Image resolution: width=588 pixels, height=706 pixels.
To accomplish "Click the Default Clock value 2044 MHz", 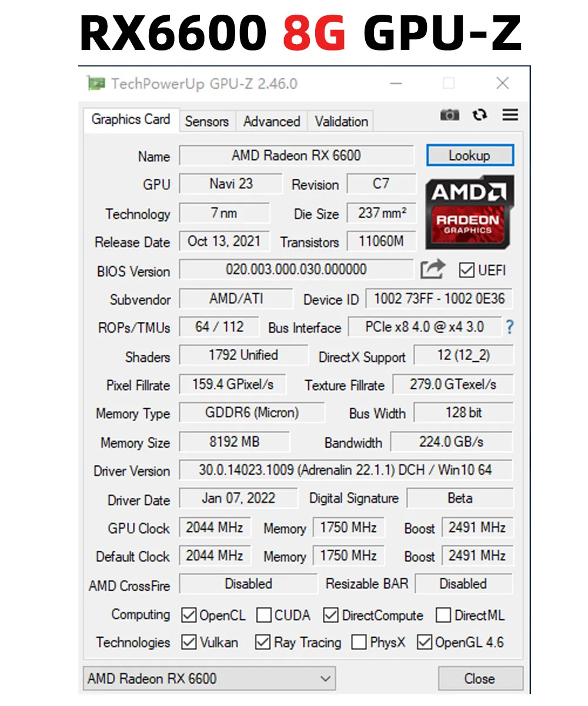I will point(215,556).
